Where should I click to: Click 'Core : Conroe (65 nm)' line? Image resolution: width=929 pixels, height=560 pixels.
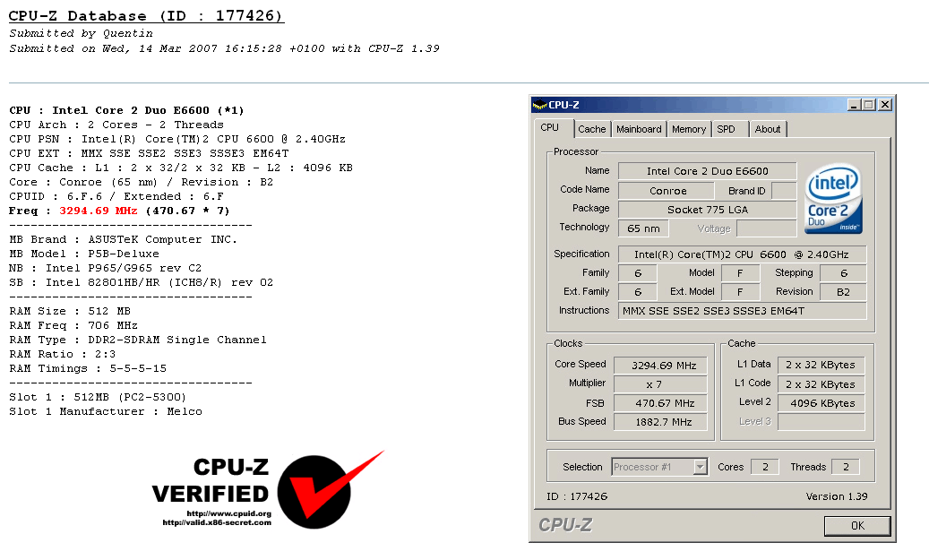[x=141, y=183]
